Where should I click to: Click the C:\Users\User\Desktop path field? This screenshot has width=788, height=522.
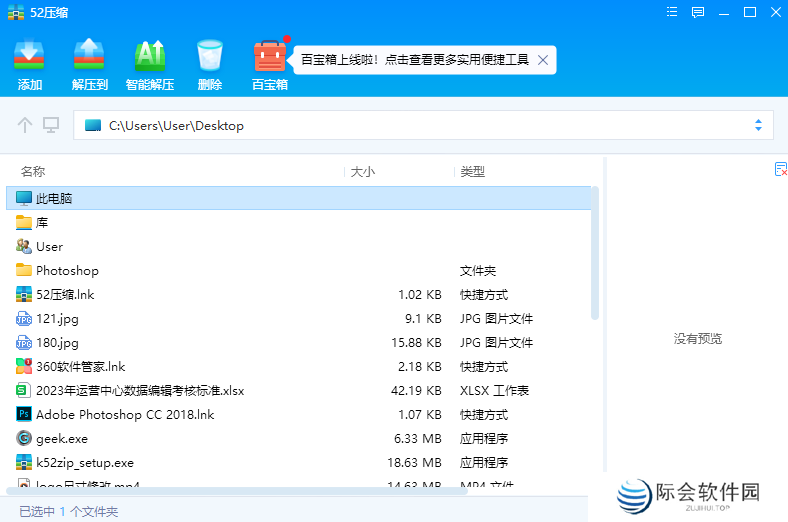(400, 125)
